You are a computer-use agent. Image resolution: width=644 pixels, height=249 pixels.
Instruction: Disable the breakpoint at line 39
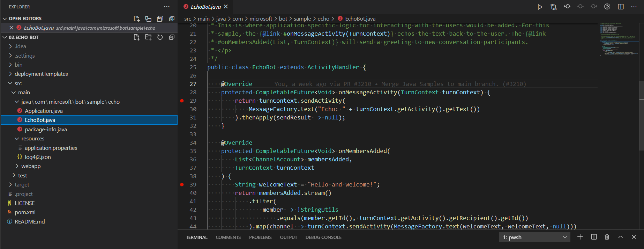pos(182,185)
